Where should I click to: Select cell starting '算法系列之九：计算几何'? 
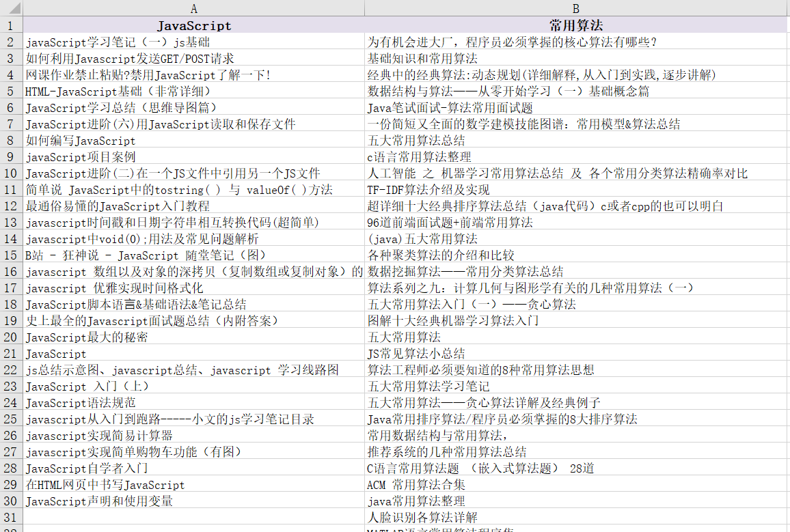pos(576,288)
